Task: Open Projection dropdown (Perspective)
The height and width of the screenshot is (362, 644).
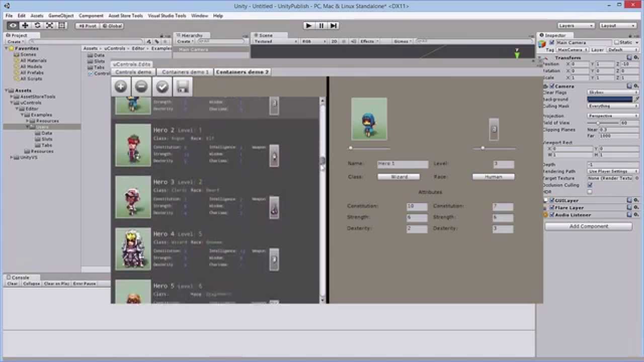Action: pyautogui.click(x=613, y=116)
